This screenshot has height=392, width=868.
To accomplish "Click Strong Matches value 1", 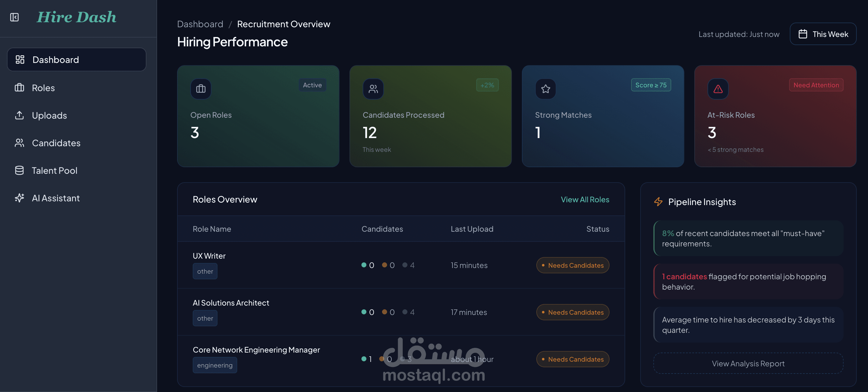I will coord(538,132).
